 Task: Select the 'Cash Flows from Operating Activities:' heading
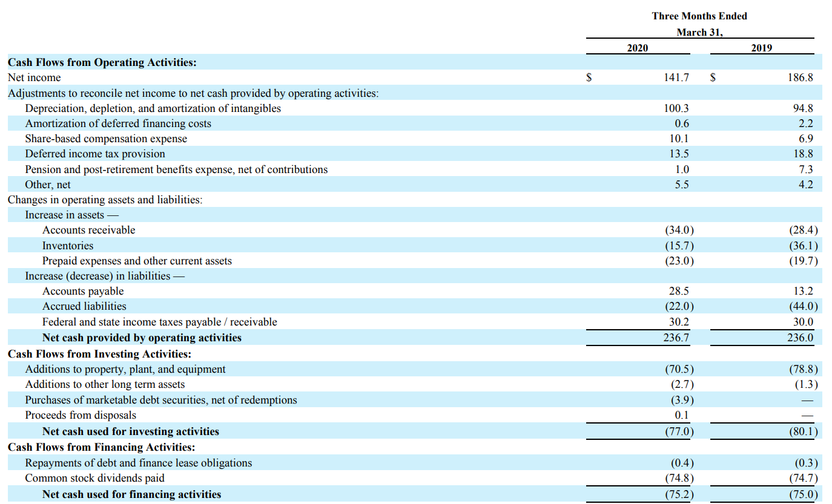102,62
